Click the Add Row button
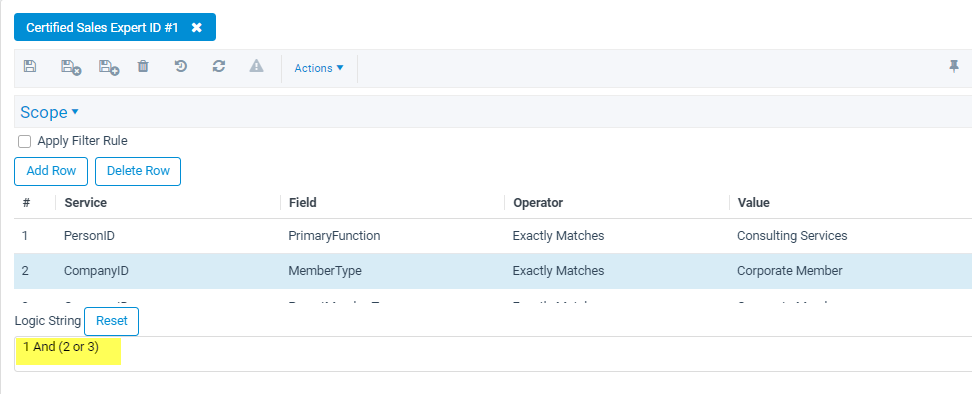Viewport: 972px width, 394px height. click(51, 171)
